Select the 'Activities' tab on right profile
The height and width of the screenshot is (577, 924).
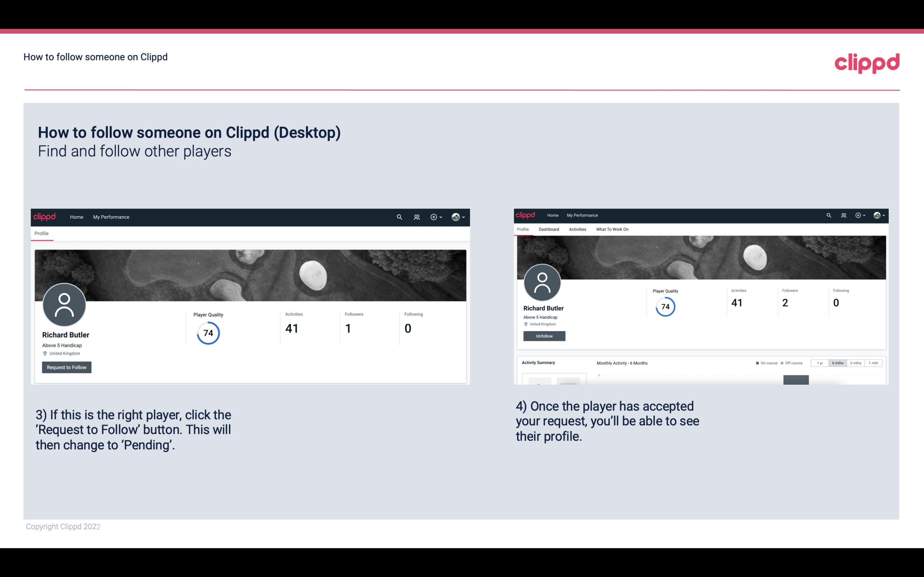pos(576,229)
